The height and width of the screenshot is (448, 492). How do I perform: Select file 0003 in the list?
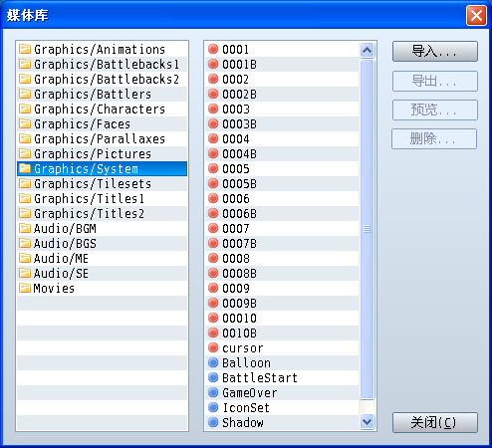(x=282, y=109)
